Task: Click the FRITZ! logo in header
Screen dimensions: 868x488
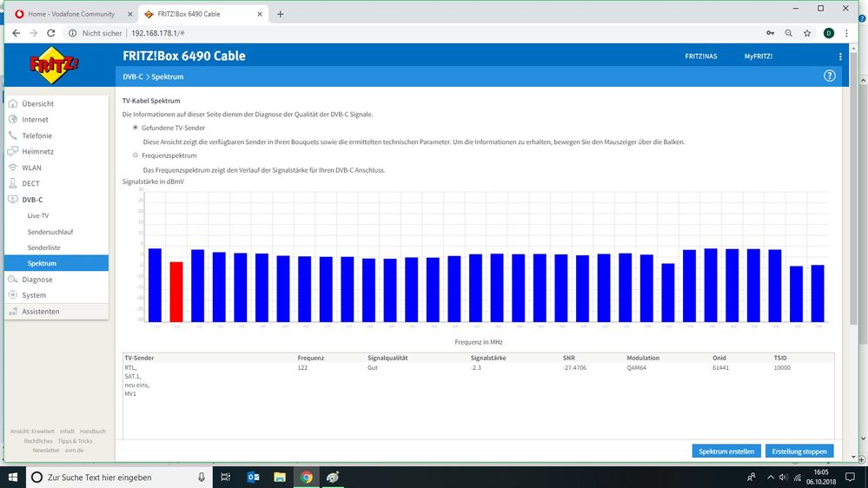Action: (55, 65)
